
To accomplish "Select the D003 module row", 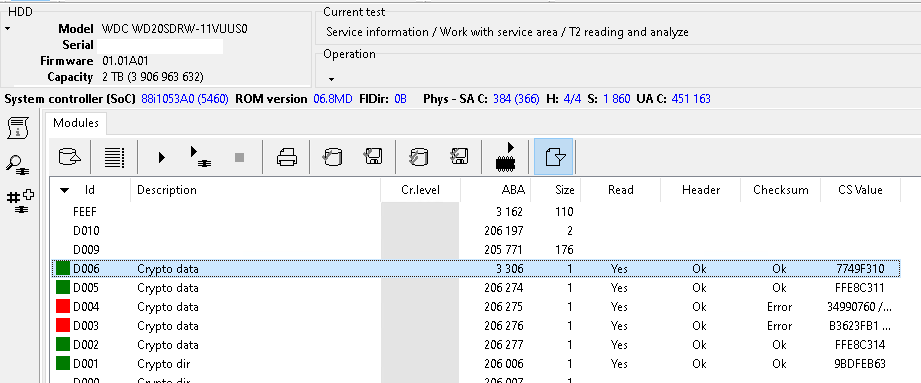I will point(476,325).
